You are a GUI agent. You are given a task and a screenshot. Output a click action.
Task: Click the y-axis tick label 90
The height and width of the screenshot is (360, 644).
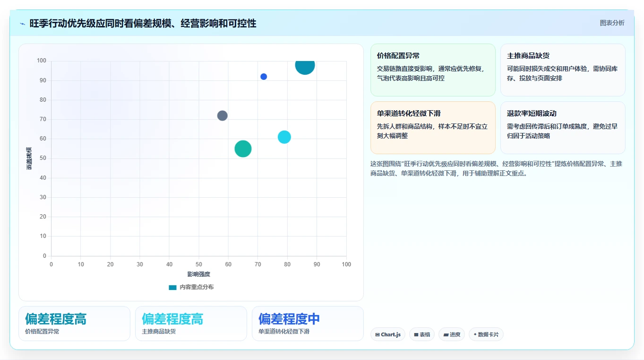click(43, 80)
